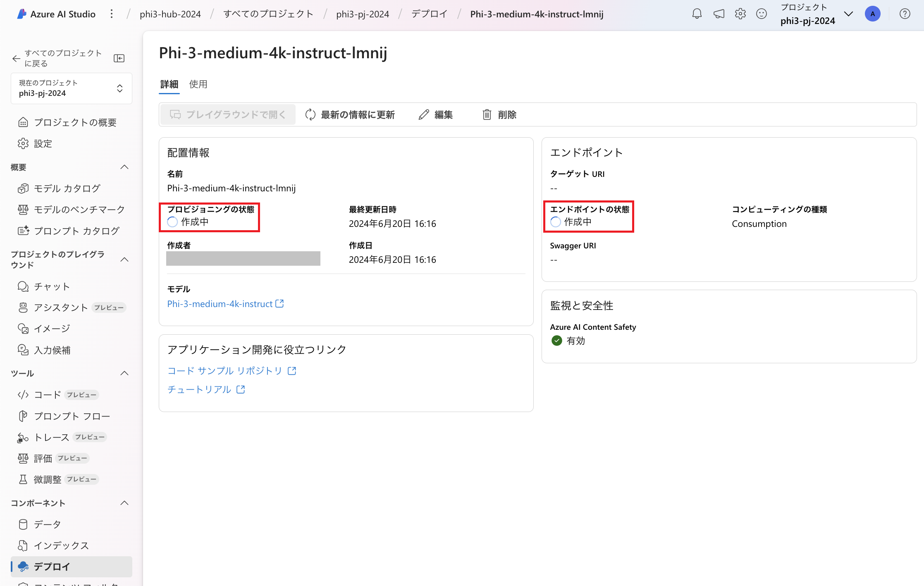Open 微調整 tool

click(71, 479)
